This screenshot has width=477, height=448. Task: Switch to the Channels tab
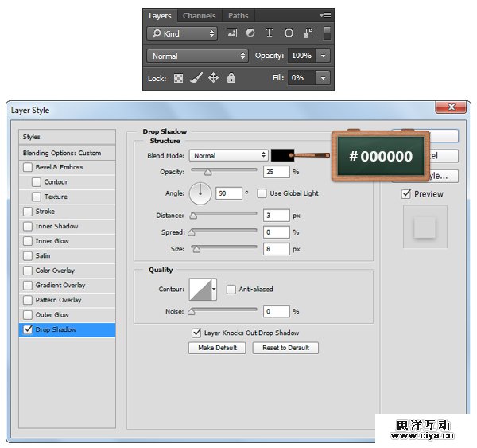199,15
